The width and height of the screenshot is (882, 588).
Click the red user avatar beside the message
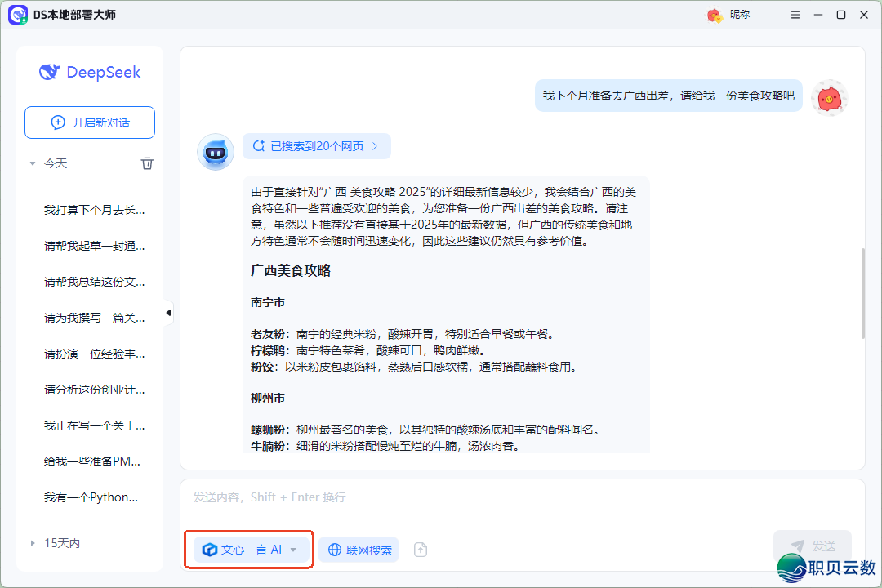[x=829, y=98]
